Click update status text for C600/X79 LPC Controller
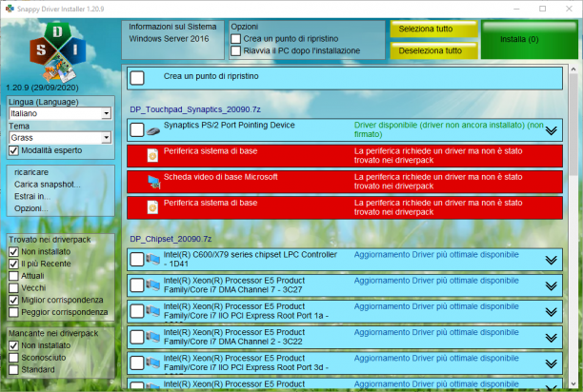 tap(436, 255)
